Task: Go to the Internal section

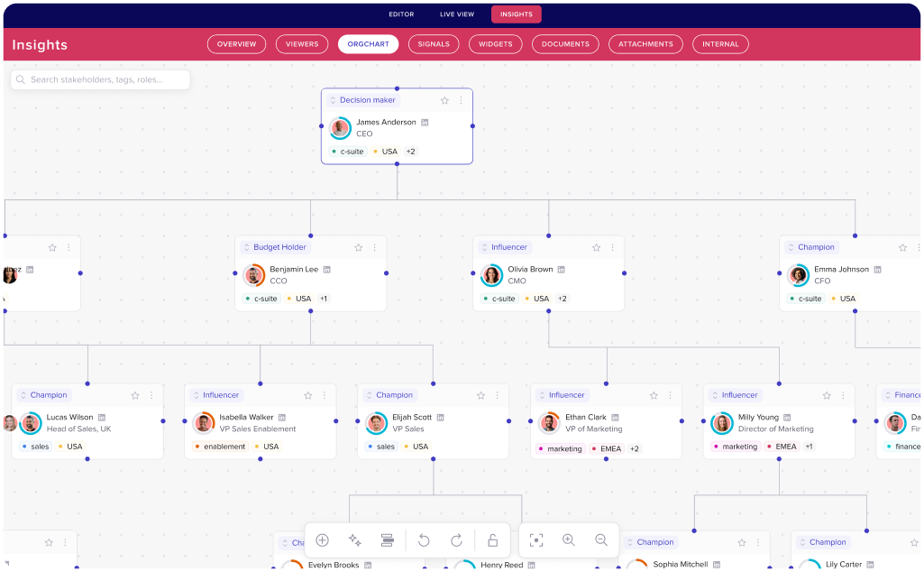Action: [x=720, y=44]
